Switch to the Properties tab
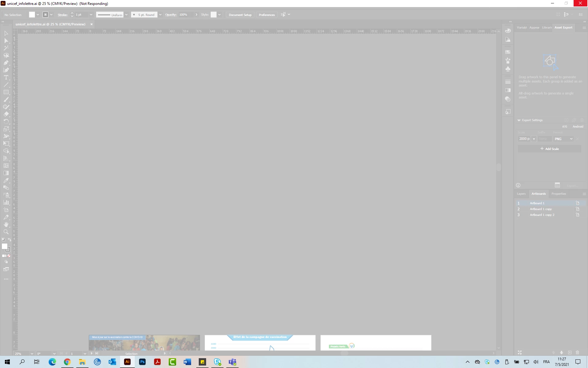Viewport: 588px width, 368px height. 559,194
